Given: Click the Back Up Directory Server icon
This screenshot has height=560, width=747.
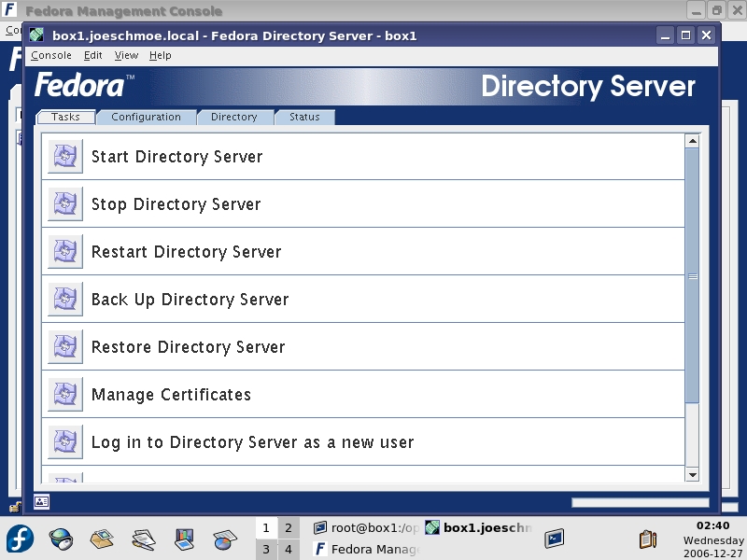Looking at the screenshot, I should 65,300.
